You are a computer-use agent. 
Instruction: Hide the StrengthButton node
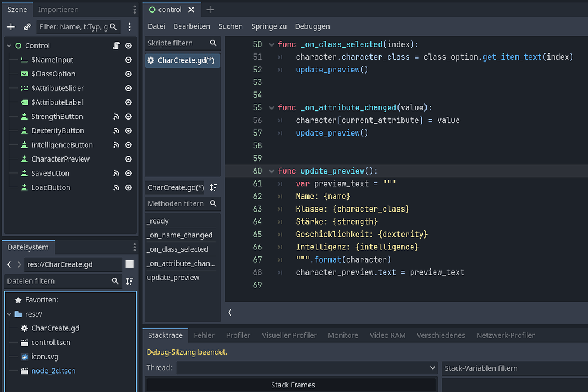[128, 117]
